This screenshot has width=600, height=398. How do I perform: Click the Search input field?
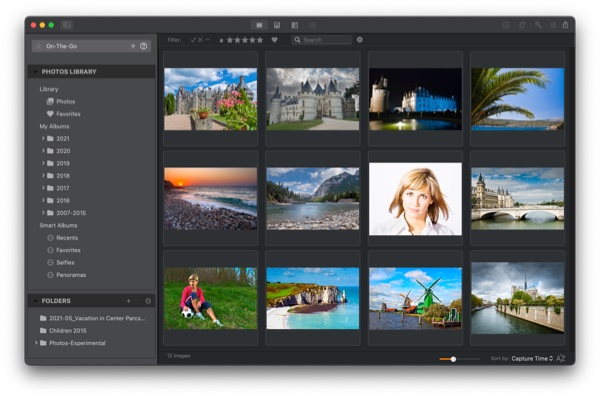[322, 40]
